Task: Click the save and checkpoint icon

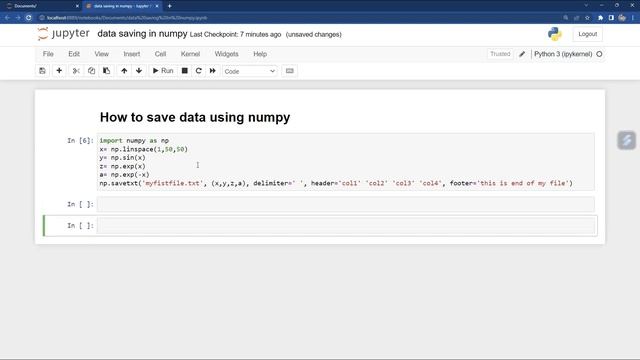Action: [42, 71]
